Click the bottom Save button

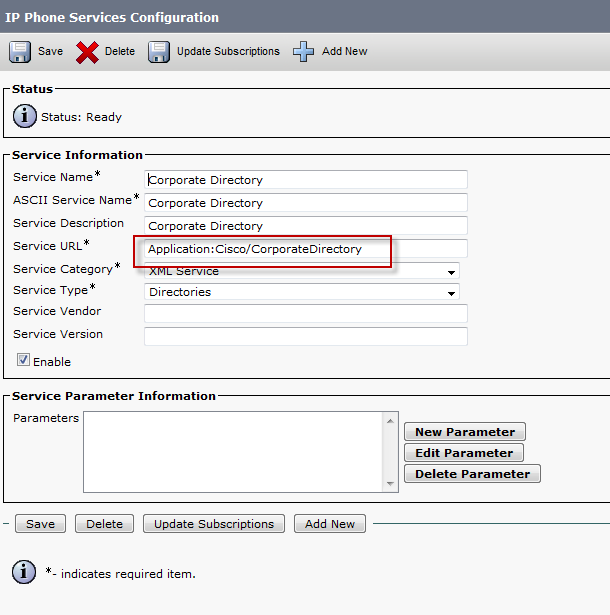(40, 524)
